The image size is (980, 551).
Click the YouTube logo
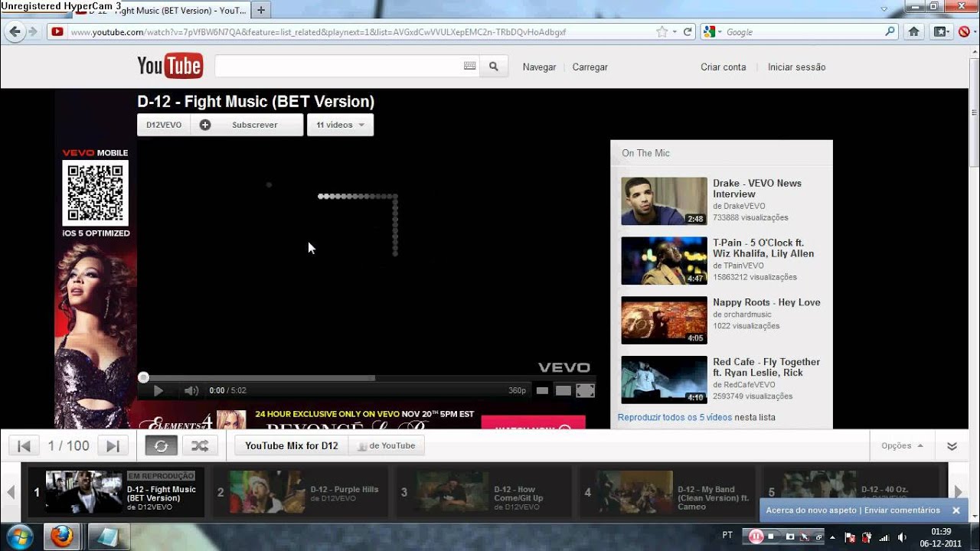tap(170, 67)
